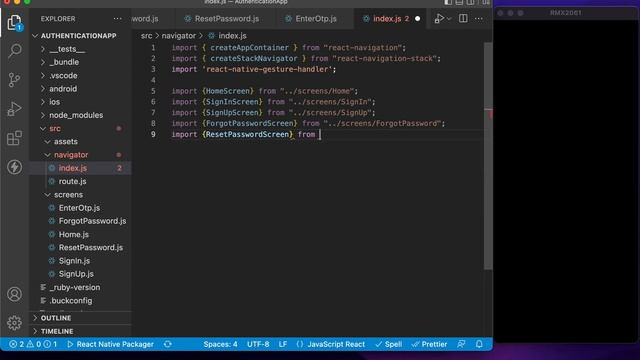The image size is (640, 360).
Task: Click 'react-native-gesture-handler' import text
Action: pos(267,69)
